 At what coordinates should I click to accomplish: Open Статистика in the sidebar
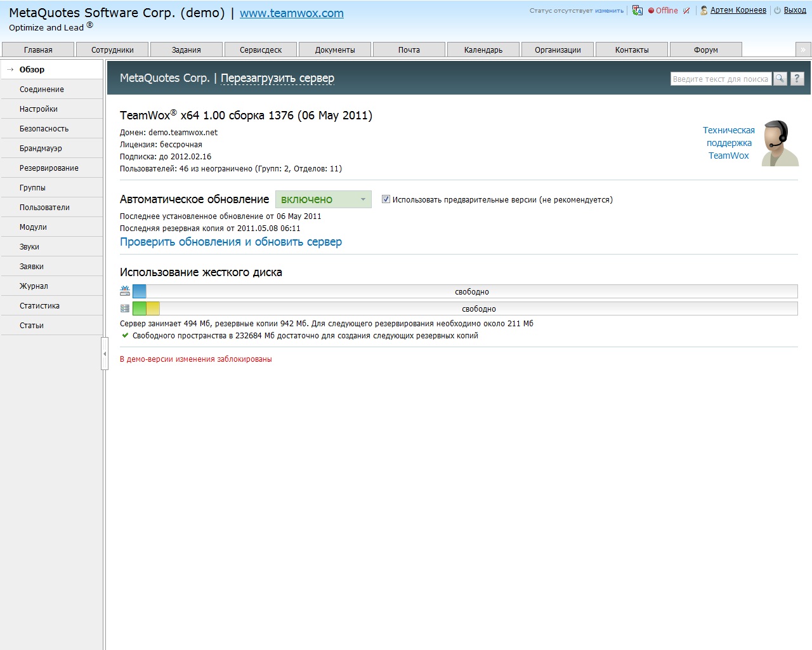[51, 306]
